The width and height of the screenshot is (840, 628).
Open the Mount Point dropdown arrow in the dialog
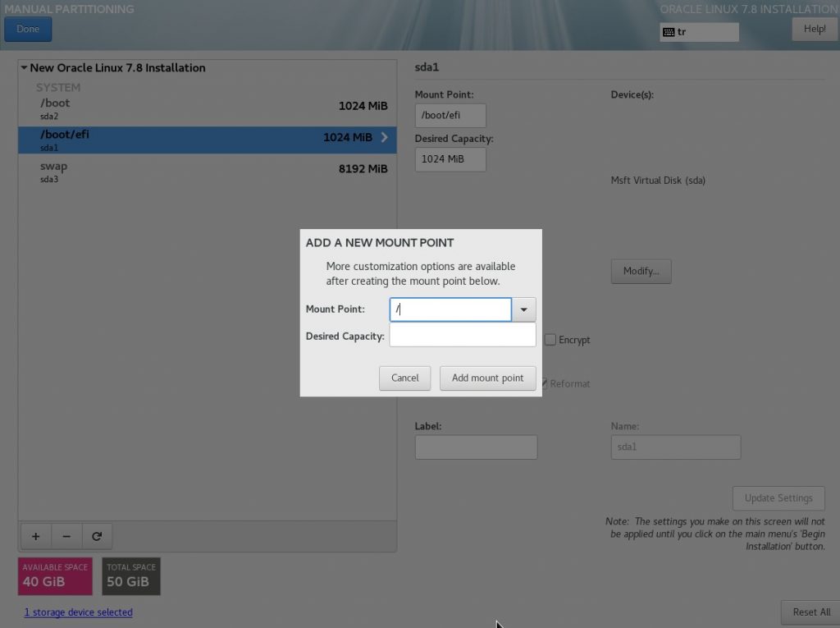(x=524, y=309)
